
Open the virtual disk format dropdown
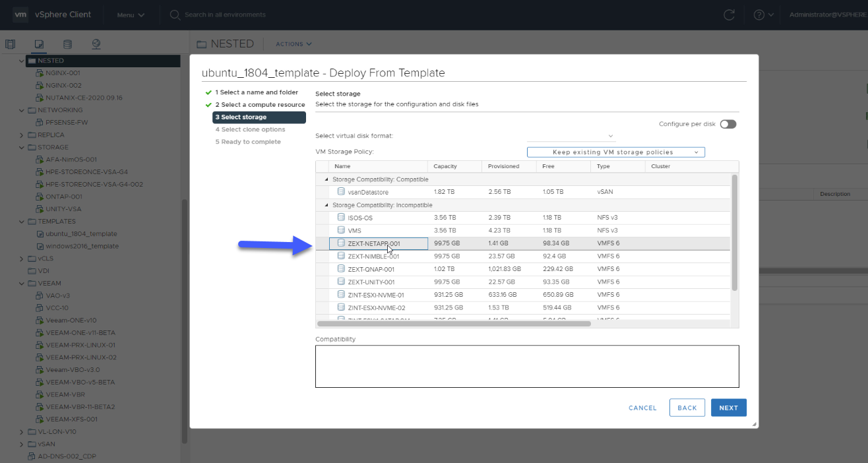pyautogui.click(x=571, y=136)
